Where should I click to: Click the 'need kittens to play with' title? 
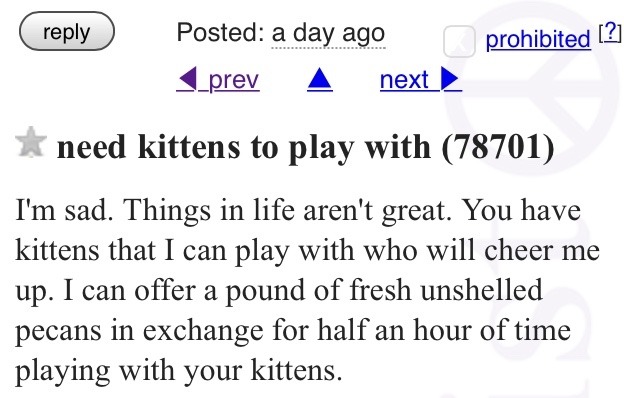244,147
